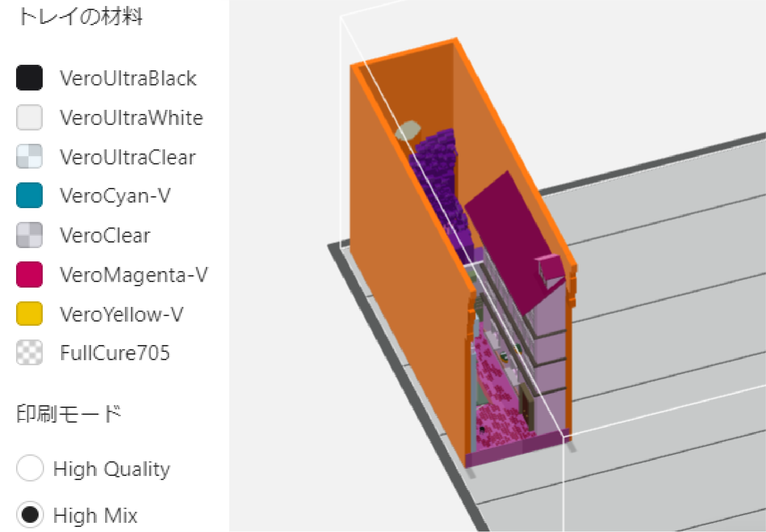The width and height of the screenshot is (766, 532).
Task: Click the VeroCyan-V material label
Action: tap(115, 196)
